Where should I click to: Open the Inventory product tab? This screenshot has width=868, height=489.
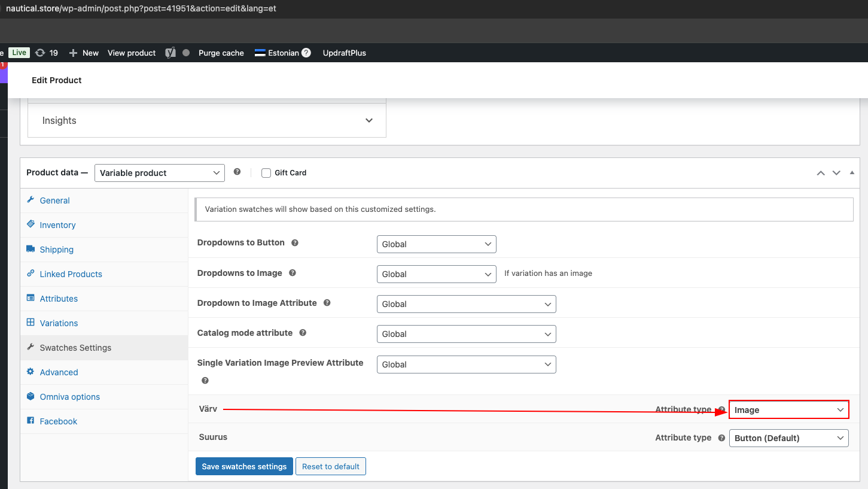(105, 225)
